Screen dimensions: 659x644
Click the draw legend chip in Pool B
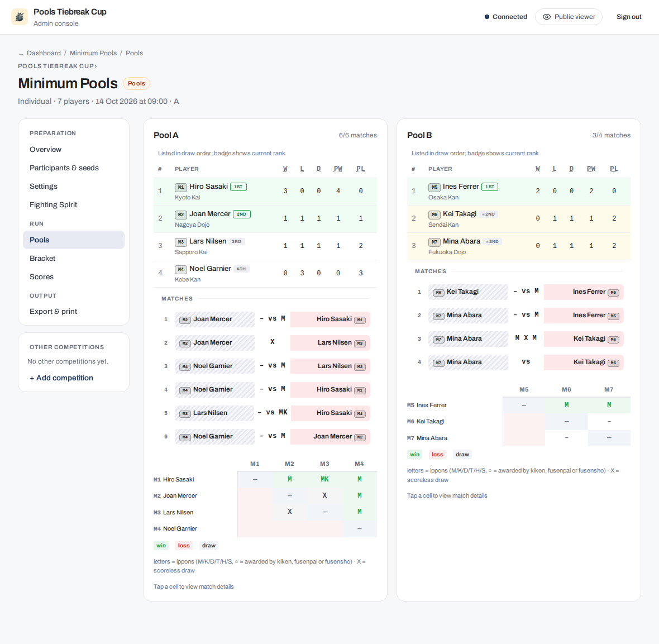(462, 455)
